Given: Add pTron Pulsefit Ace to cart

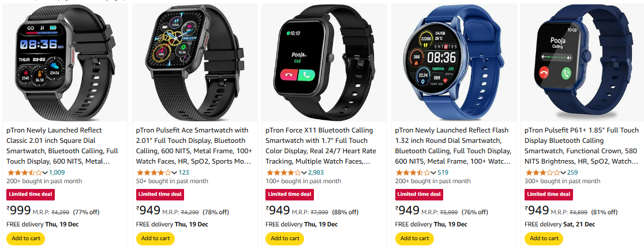Looking at the screenshot, I should [155, 238].
